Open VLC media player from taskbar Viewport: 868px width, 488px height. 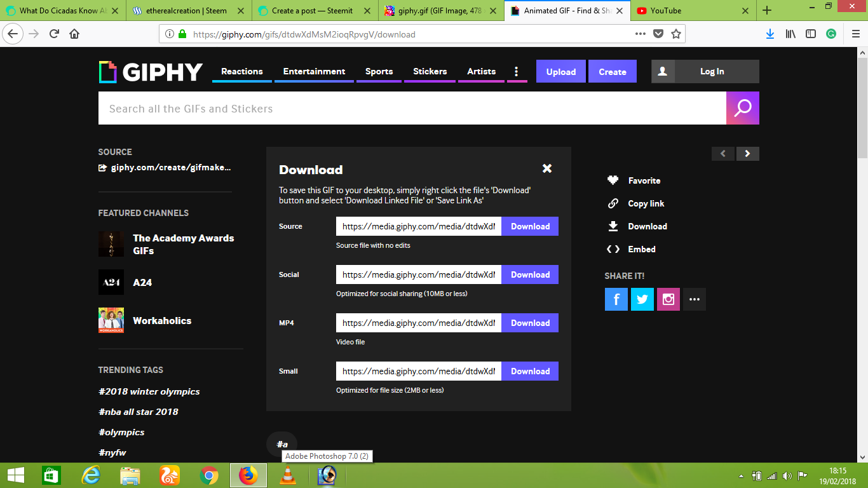[x=287, y=475]
